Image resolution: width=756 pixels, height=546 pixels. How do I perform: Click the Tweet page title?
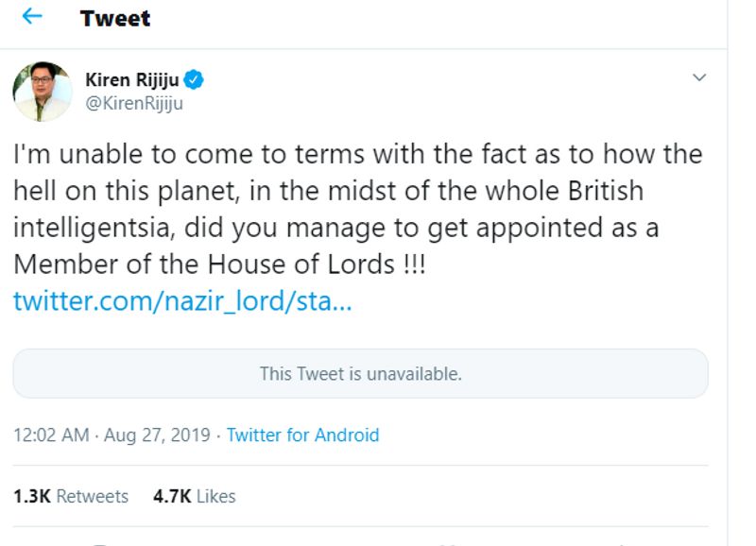point(115,18)
